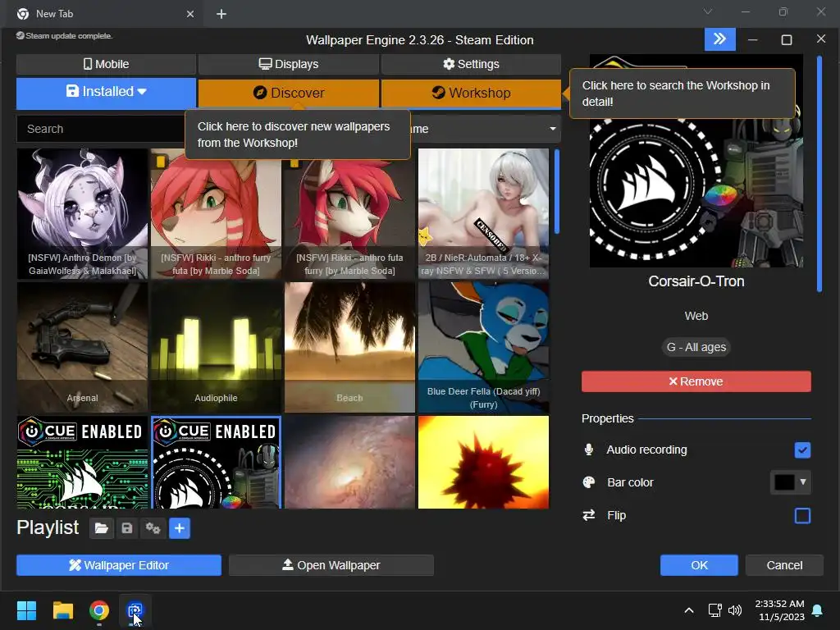The width and height of the screenshot is (840, 630).
Task: Select the red spiky sun wallpaper
Action: (x=483, y=463)
